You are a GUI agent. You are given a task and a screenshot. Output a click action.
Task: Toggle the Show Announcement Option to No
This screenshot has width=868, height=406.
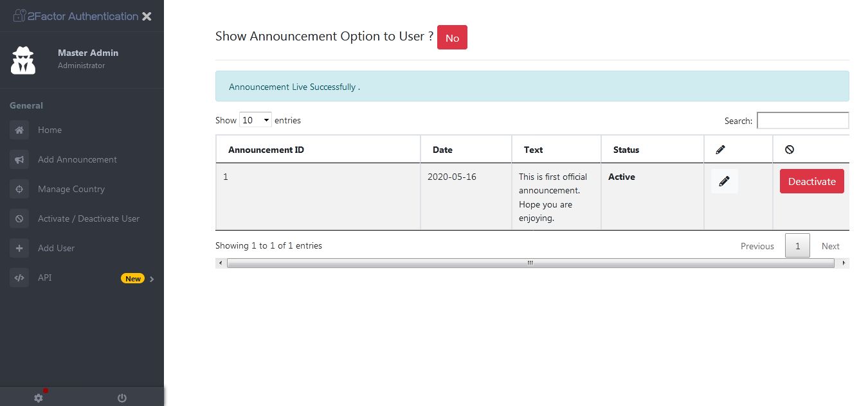tap(452, 37)
